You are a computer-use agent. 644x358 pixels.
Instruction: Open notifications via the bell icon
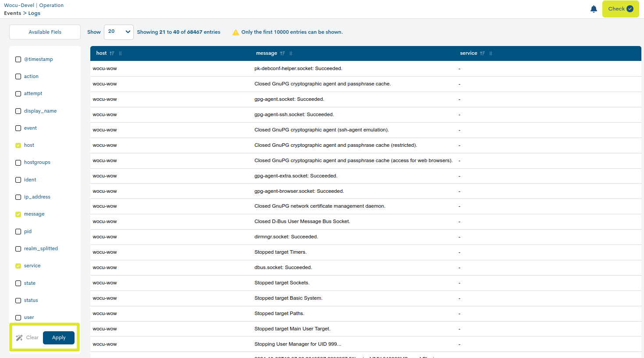[x=594, y=8]
